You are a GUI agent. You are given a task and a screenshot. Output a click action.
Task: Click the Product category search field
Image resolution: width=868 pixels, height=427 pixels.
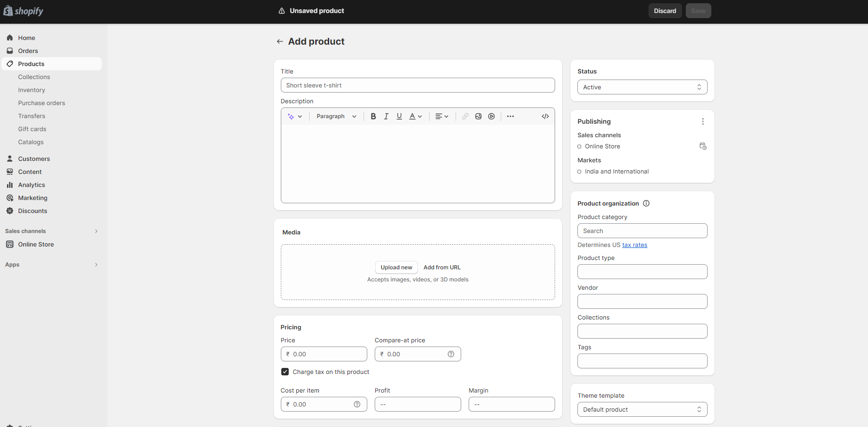pyautogui.click(x=642, y=231)
